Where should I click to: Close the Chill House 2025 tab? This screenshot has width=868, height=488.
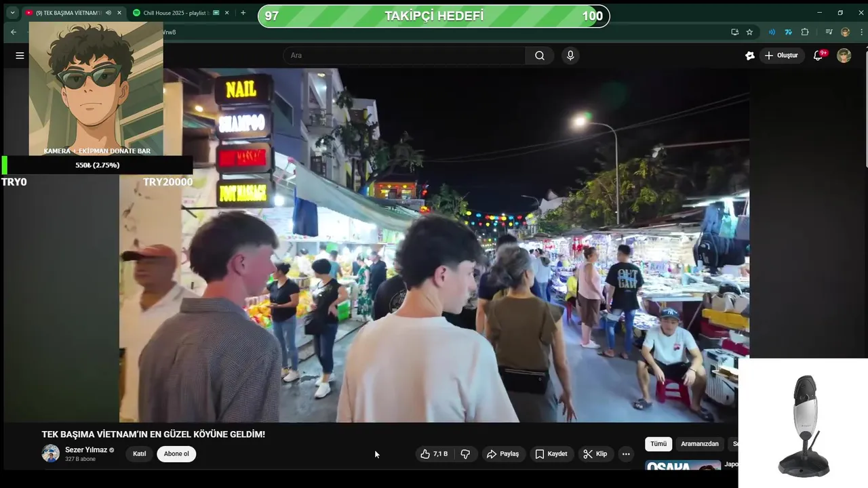pyautogui.click(x=228, y=13)
